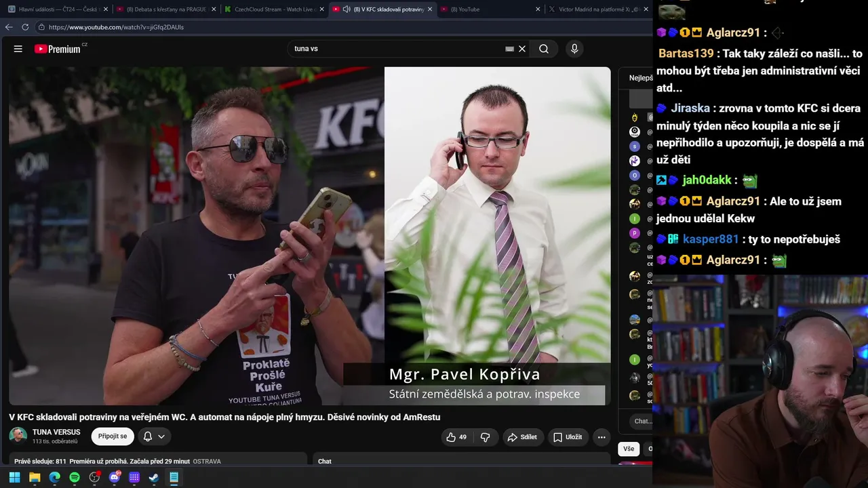The height and width of the screenshot is (488, 868).
Task: Click username 'jah0dakk' in stream chat
Action: coord(707,180)
